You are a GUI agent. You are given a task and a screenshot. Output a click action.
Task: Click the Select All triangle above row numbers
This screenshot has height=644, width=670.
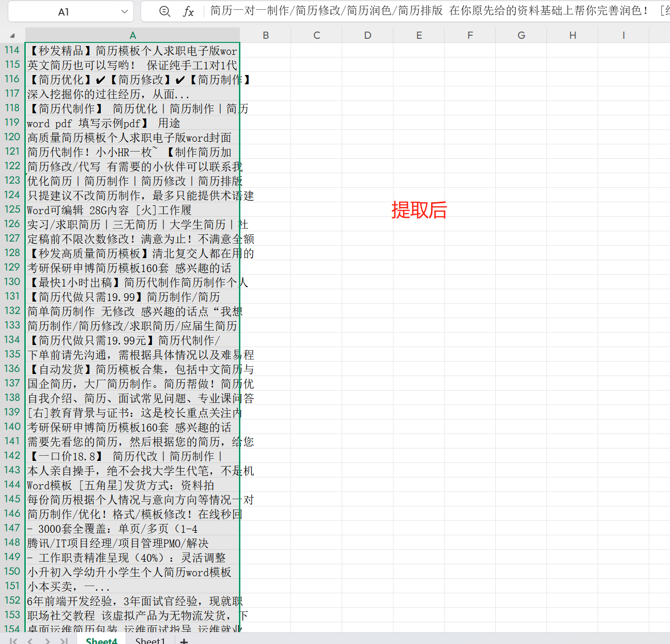pyautogui.click(x=12, y=35)
